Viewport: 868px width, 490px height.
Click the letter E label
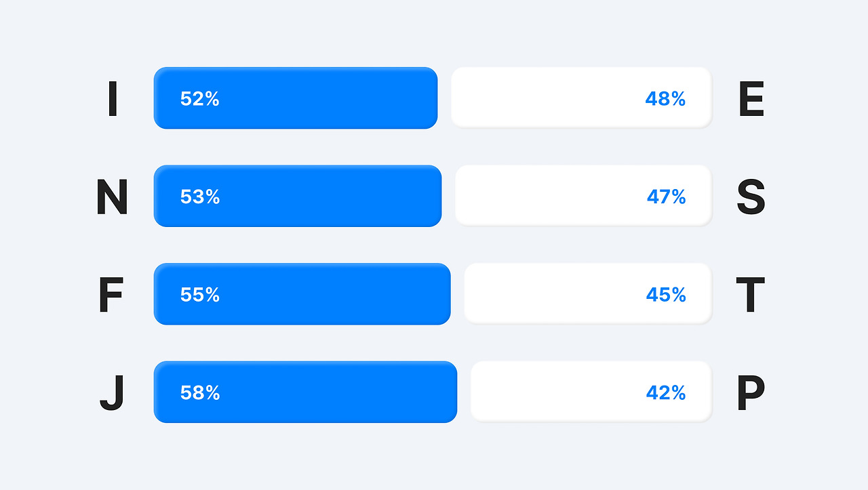[751, 99]
